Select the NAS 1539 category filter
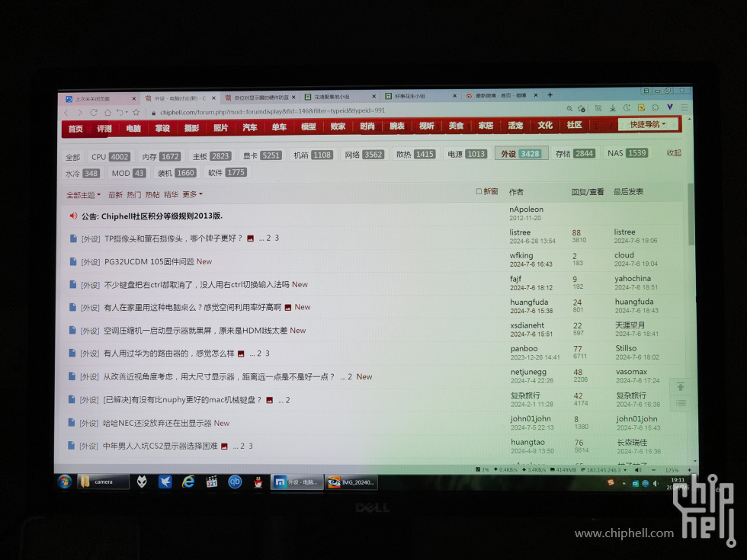 627,153
